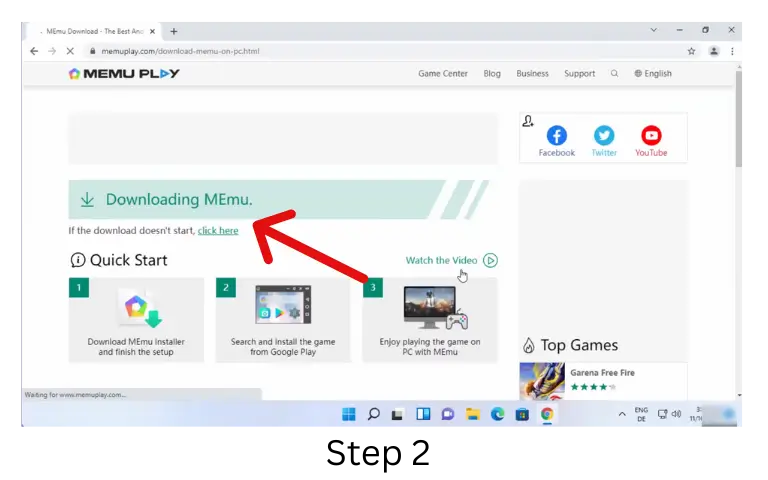
Task: Open MEmu's YouTube channel icon
Action: point(651,135)
